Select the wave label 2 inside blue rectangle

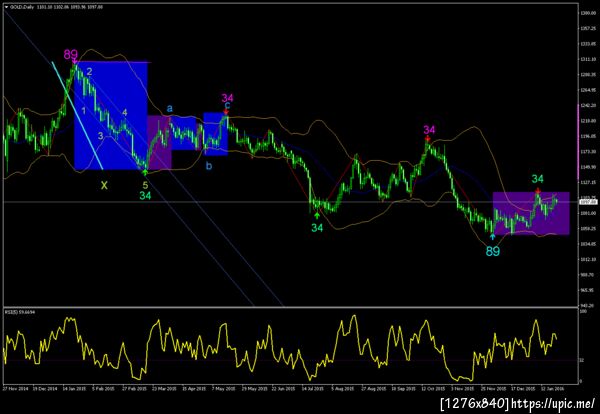tap(89, 72)
